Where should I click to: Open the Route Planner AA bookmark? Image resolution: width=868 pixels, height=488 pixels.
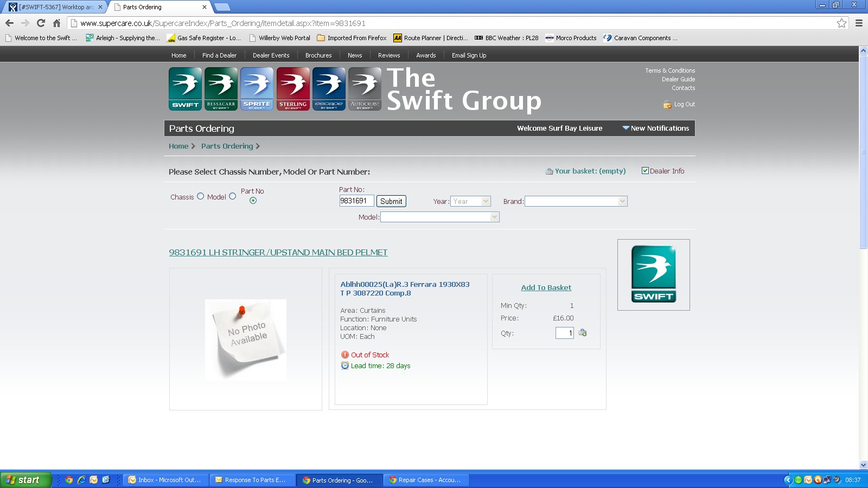pos(431,38)
